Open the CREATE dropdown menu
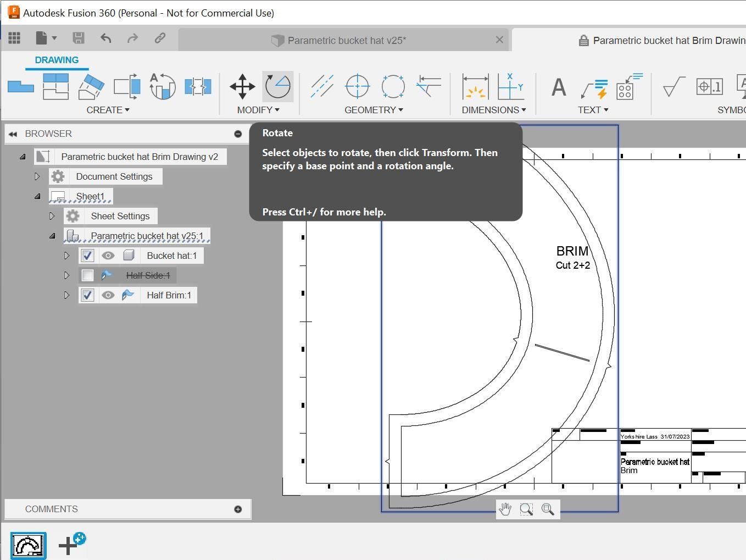 (108, 110)
